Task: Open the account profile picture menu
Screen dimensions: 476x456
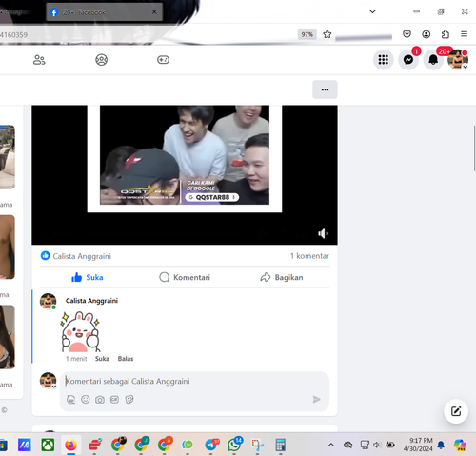Action: pyautogui.click(x=458, y=60)
